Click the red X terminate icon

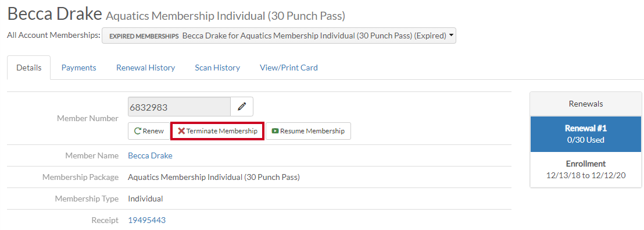(x=181, y=131)
